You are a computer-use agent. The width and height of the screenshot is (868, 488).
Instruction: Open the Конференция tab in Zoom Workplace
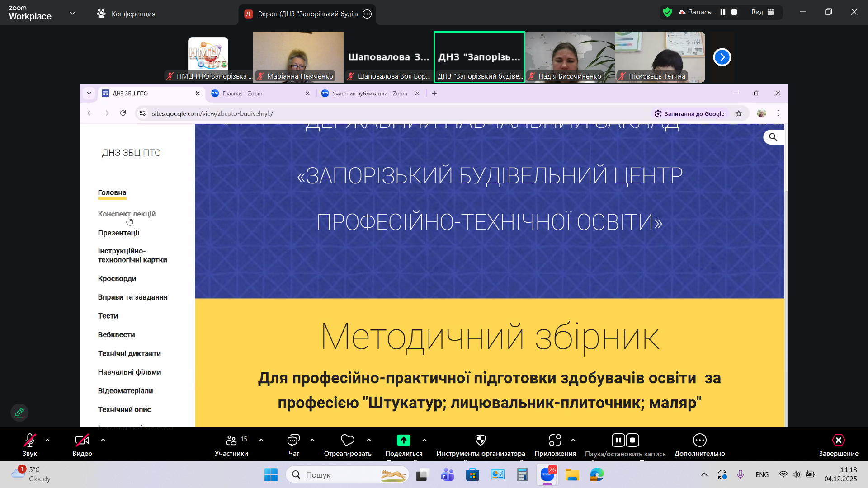(x=126, y=14)
